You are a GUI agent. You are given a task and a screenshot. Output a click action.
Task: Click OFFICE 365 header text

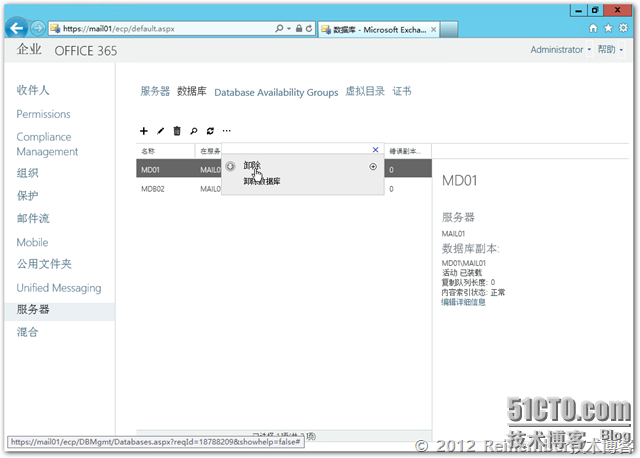click(x=86, y=51)
